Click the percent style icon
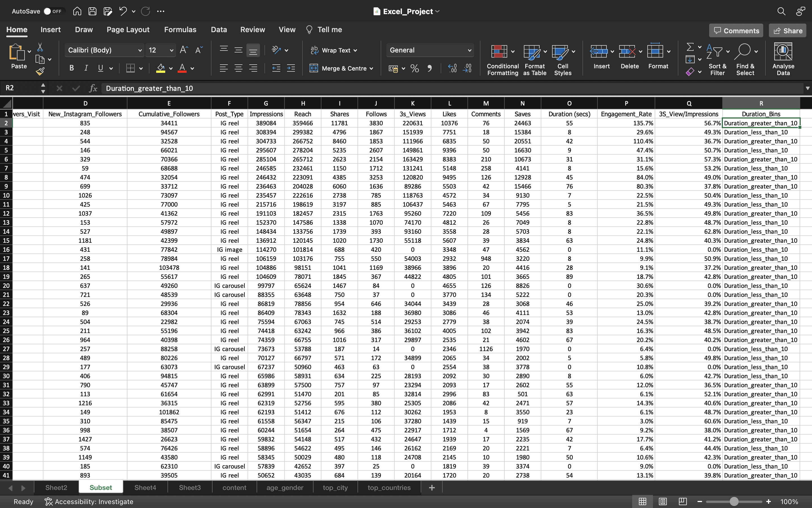This screenshot has width=812, height=508. [415, 69]
